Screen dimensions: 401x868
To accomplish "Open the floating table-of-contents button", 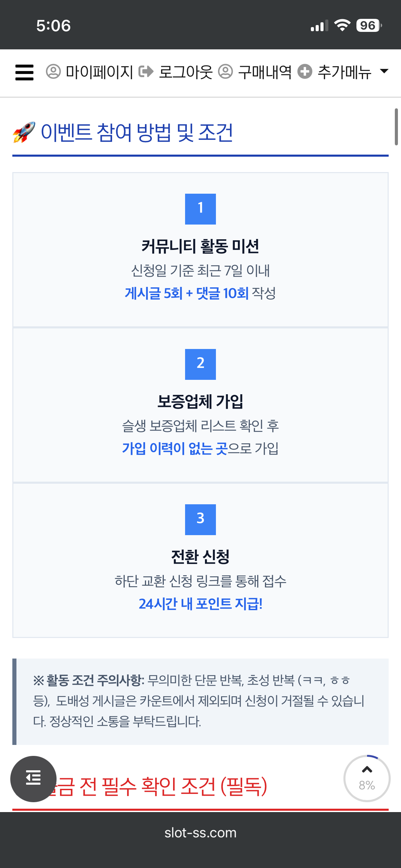I will (33, 779).
